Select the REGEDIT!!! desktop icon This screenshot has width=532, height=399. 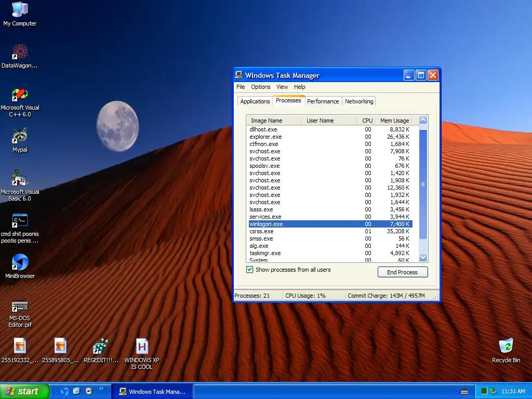101,350
